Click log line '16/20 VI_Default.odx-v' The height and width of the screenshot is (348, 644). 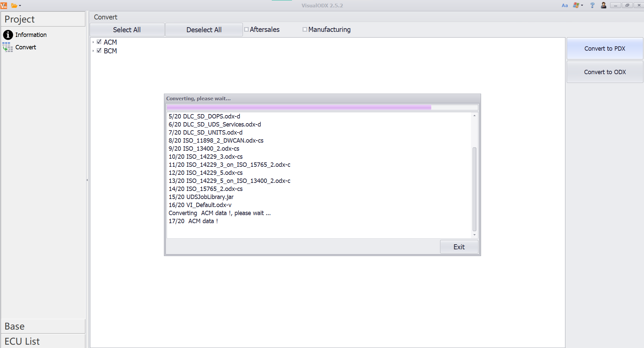pyautogui.click(x=200, y=205)
